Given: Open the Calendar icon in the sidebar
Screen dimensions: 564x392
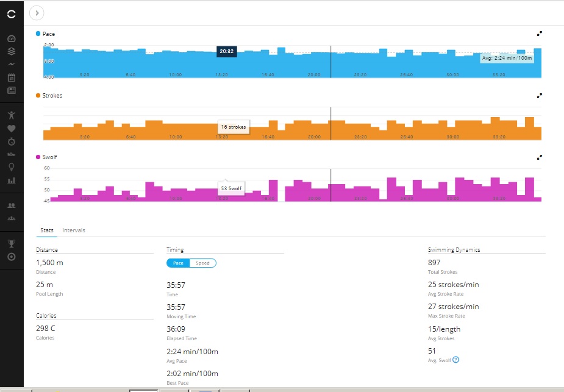Looking at the screenshot, I should tap(12, 77).
